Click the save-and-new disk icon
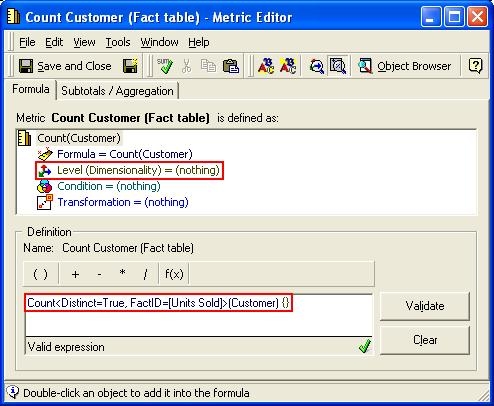Image resolution: width=494 pixels, height=406 pixels. [x=130, y=66]
